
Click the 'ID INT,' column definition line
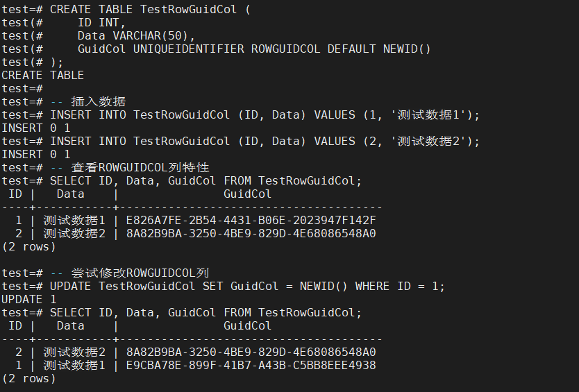(x=101, y=22)
